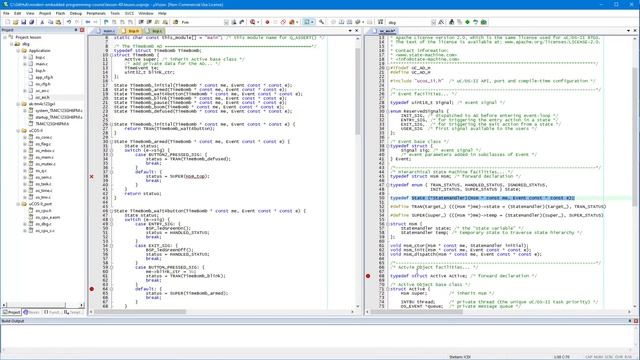This screenshot has width=640, height=360.
Task: Toggle breakpoint at line 68 right editor
Action: point(368,276)
